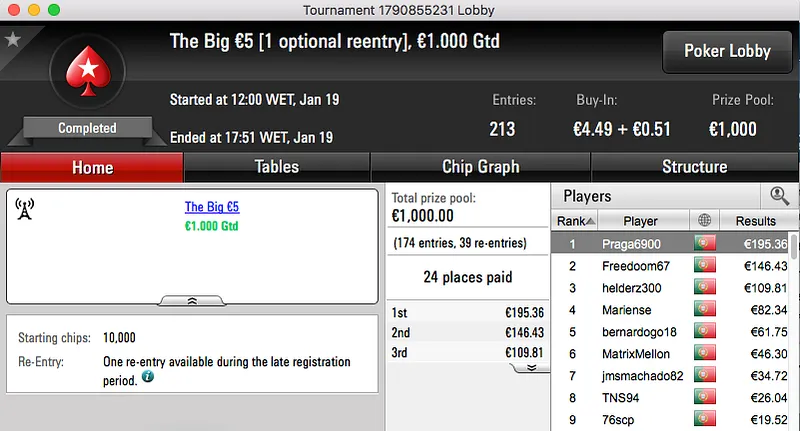Expand the prize payouts list
The width and height of the screenshot is (800, 431).
pyautogui.click(x=532, y=367)
